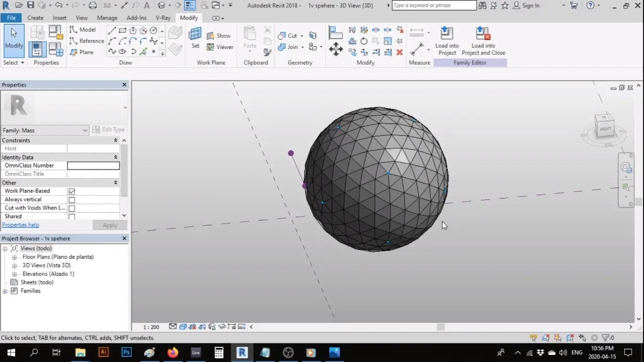Collapse the Identity Data section
644x362 pixels.
click(115, 157)
